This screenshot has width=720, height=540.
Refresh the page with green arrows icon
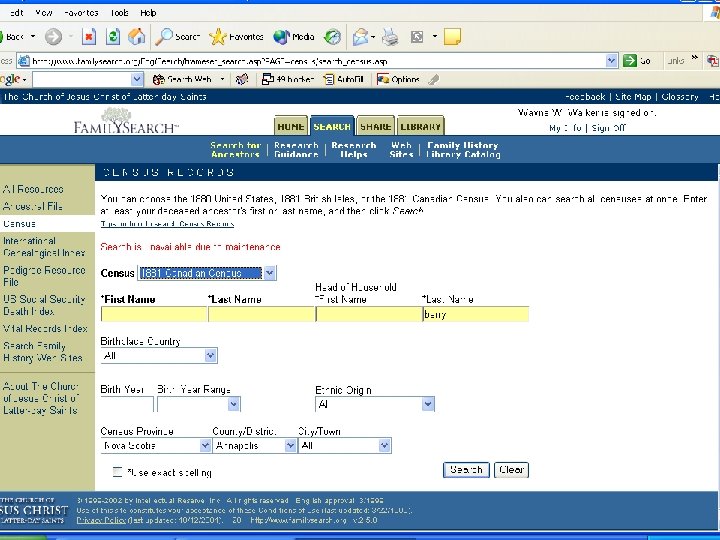(x=112, y=37)
